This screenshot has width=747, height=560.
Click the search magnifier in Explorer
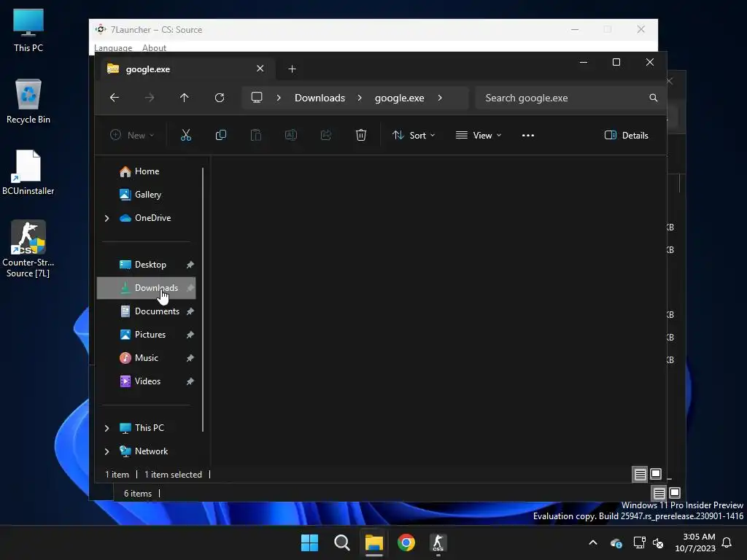click(x=653, y=98)
